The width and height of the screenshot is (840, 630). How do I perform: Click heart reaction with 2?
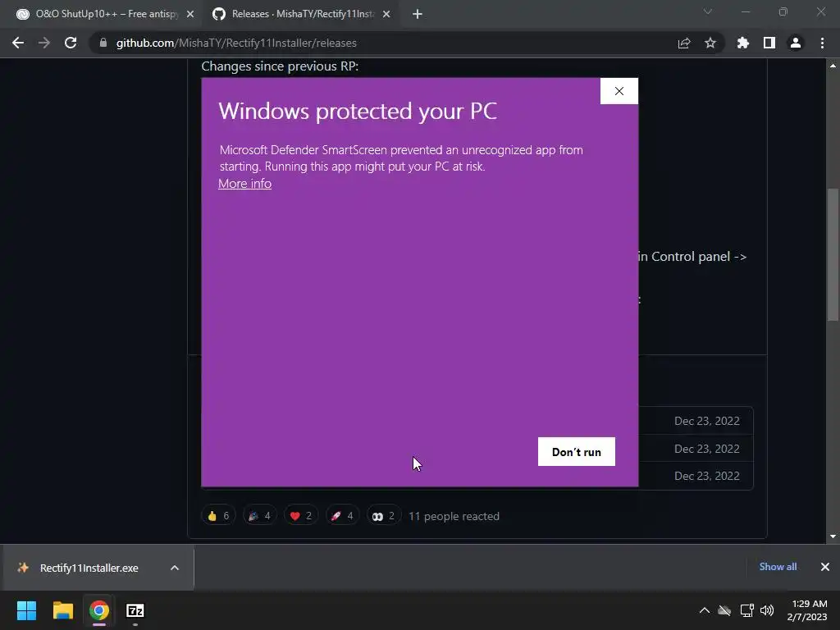point(301,516)
